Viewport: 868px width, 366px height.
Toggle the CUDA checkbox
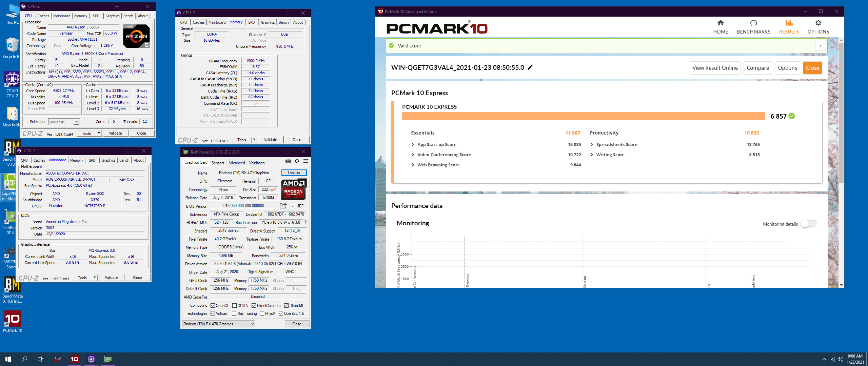(234, 306)
